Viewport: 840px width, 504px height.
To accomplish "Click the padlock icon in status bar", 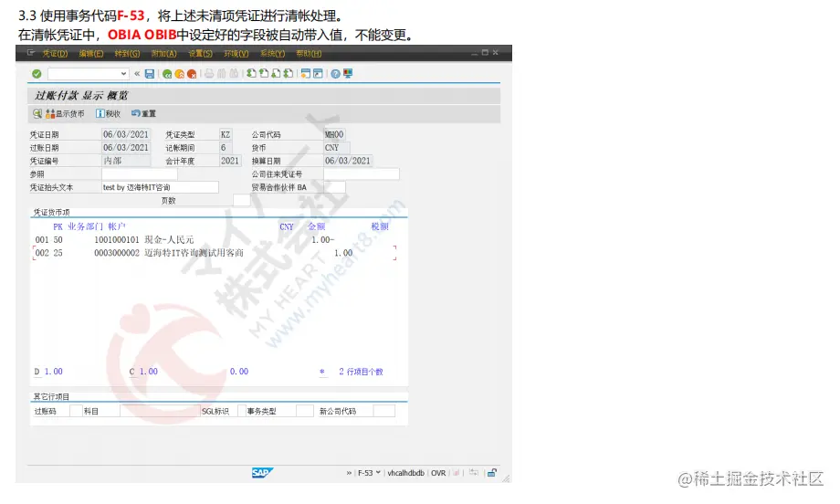I will (x=491, y=472).
